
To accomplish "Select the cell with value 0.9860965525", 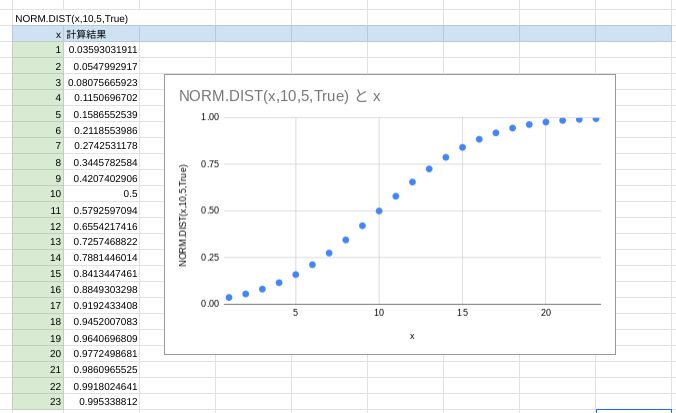I will [102, 369].
